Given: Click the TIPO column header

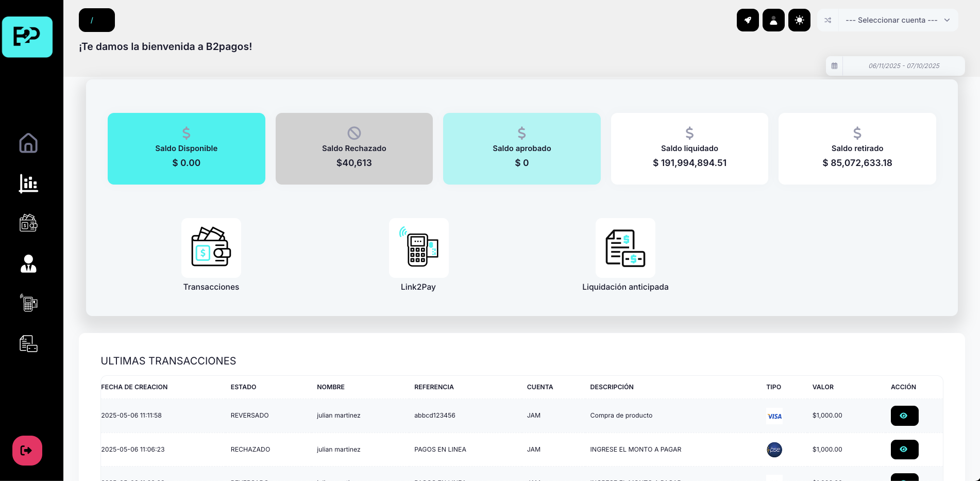Looking at the screenshot, I should tap(773, 387).
